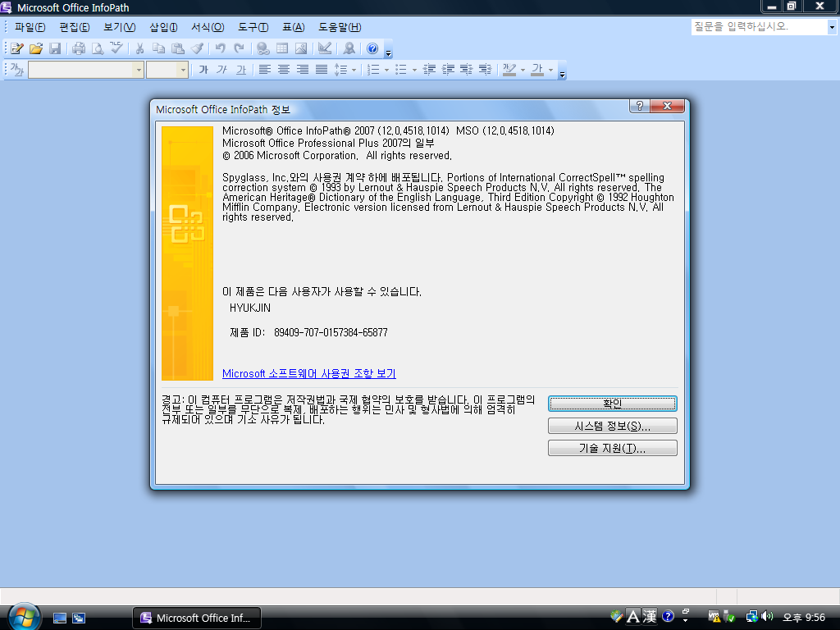Toggle Center alignment button
This screenshot has width=840, height=630.
(x=283, y=70)
